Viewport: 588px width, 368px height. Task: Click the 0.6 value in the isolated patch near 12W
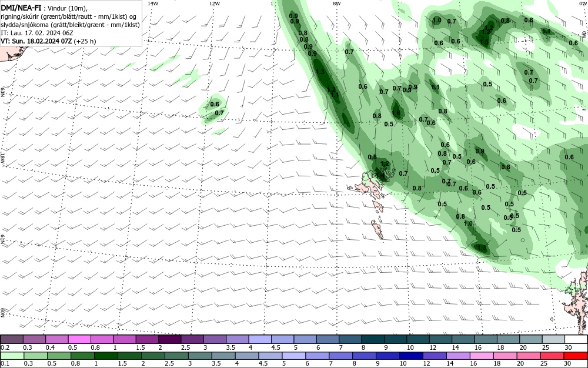coord(215,104)
